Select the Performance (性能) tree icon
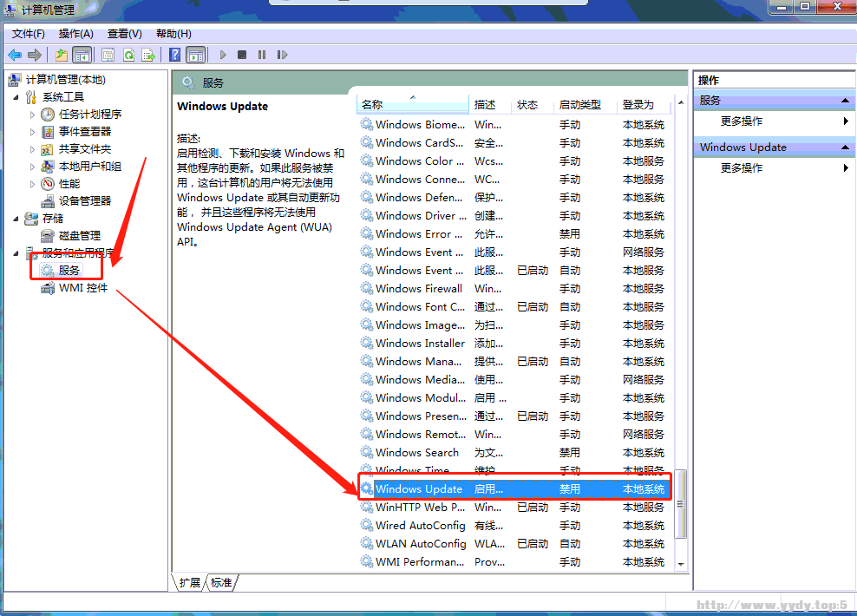 48,184
